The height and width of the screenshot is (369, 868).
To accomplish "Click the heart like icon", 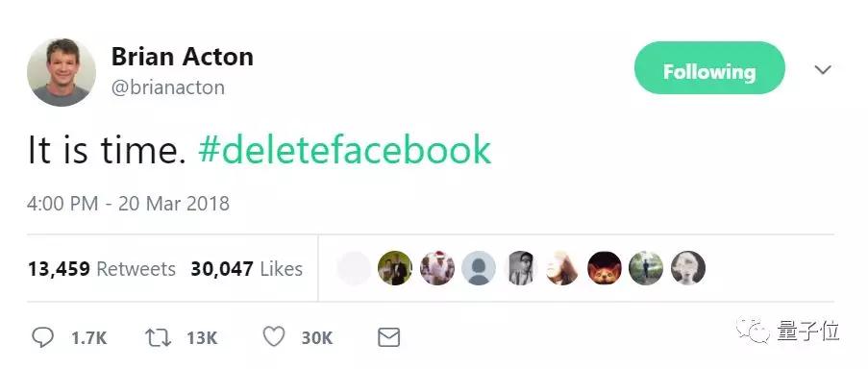I will click(273, 337).
